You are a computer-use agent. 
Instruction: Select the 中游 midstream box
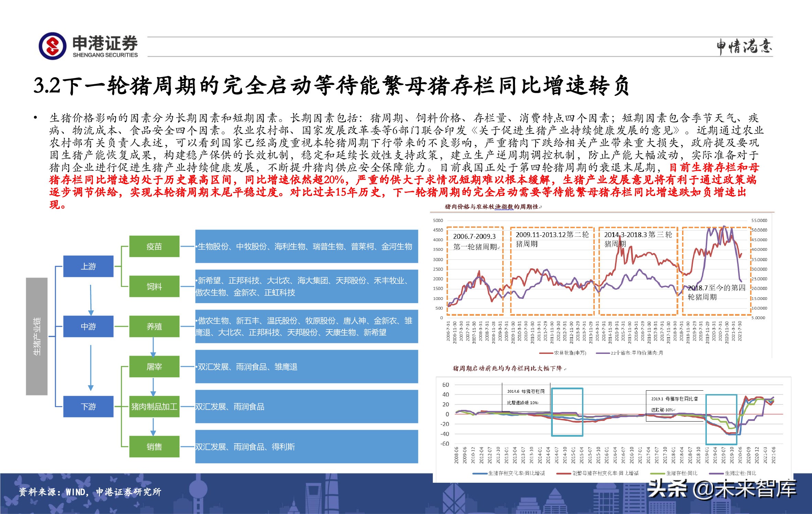click(88, 326)
